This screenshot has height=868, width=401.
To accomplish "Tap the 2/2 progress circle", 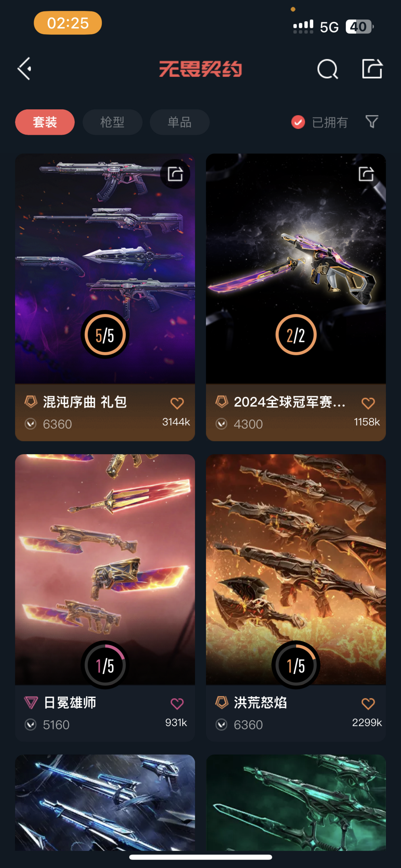I will [x=296, y=335].
